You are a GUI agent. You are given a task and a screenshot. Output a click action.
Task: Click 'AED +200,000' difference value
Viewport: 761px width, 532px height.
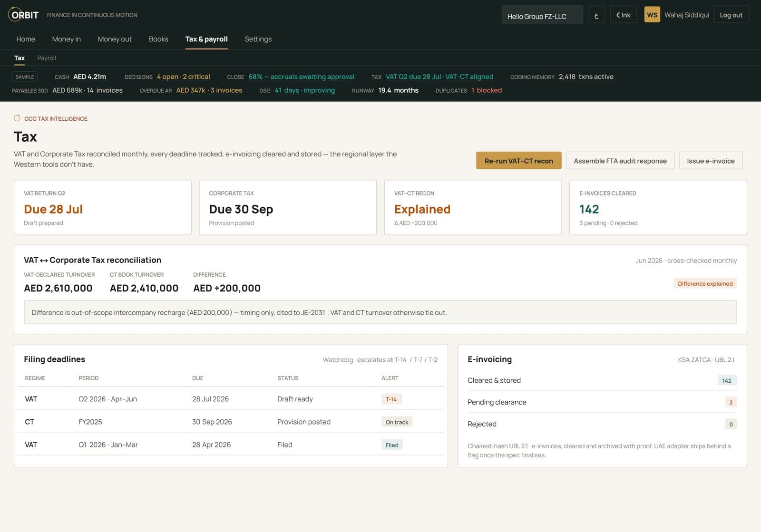[x=227, y=288]
